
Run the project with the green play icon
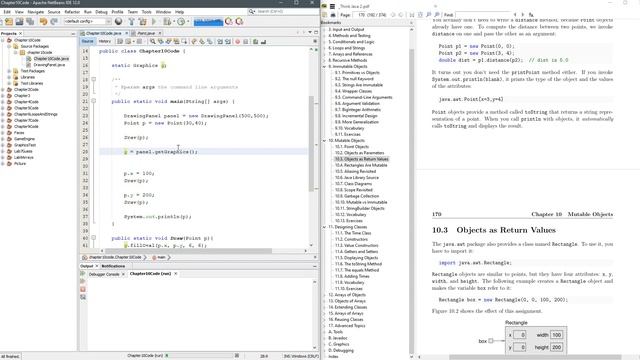click(x=154, y=21)
